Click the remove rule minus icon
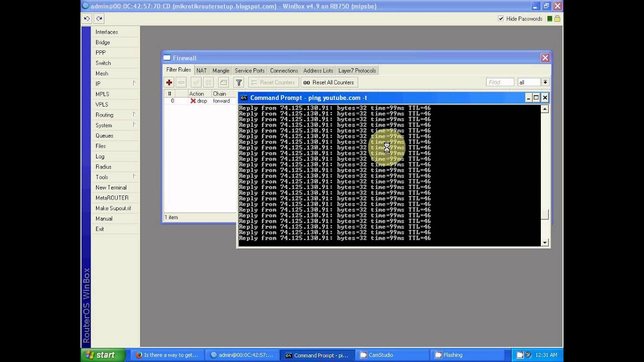 pos(182,82)
